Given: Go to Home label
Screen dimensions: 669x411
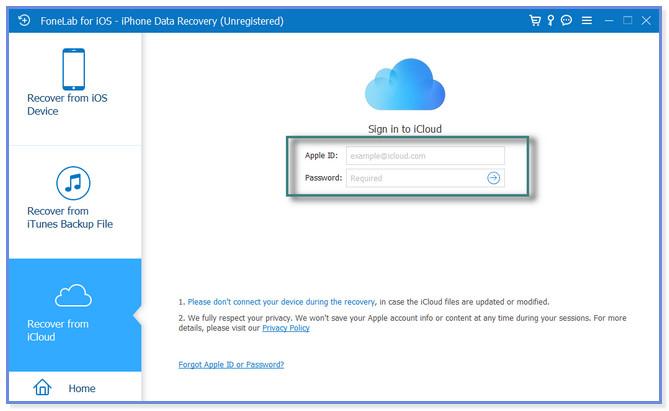Looking at the screenshot, I should pos(82,388).
